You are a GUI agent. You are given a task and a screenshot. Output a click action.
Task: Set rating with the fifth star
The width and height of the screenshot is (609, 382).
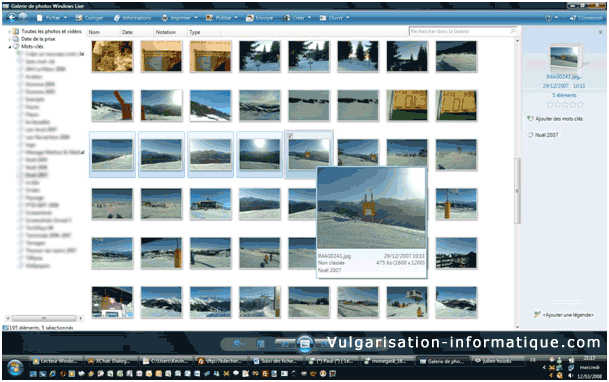pos(580,104)
